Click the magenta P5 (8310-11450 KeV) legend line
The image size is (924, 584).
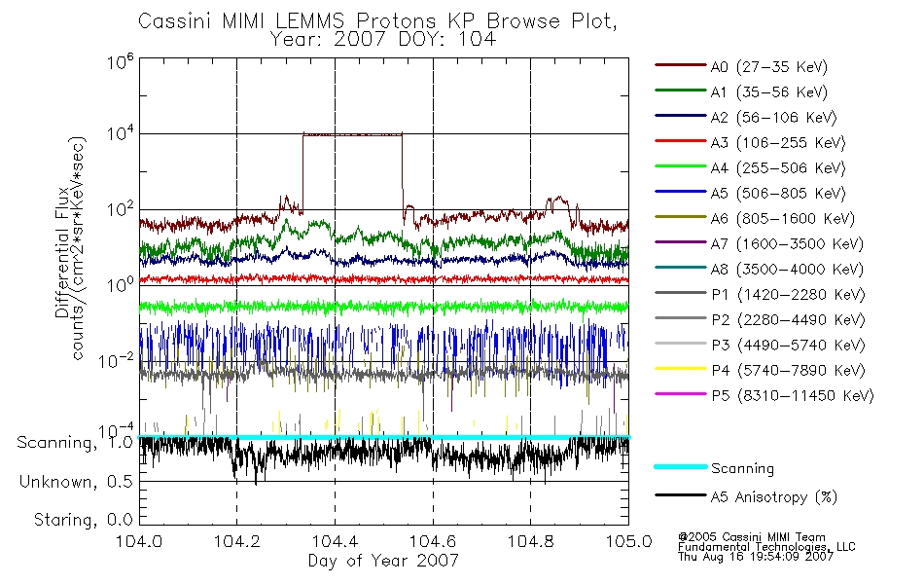click(x=681, y=393)
